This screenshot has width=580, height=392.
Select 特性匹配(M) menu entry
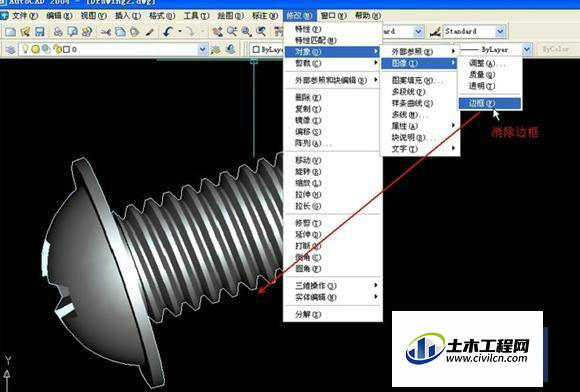tap(332, 40)
